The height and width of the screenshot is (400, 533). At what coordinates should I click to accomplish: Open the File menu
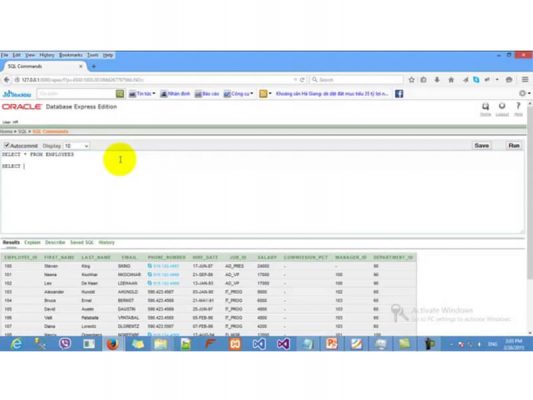point(4,55)
